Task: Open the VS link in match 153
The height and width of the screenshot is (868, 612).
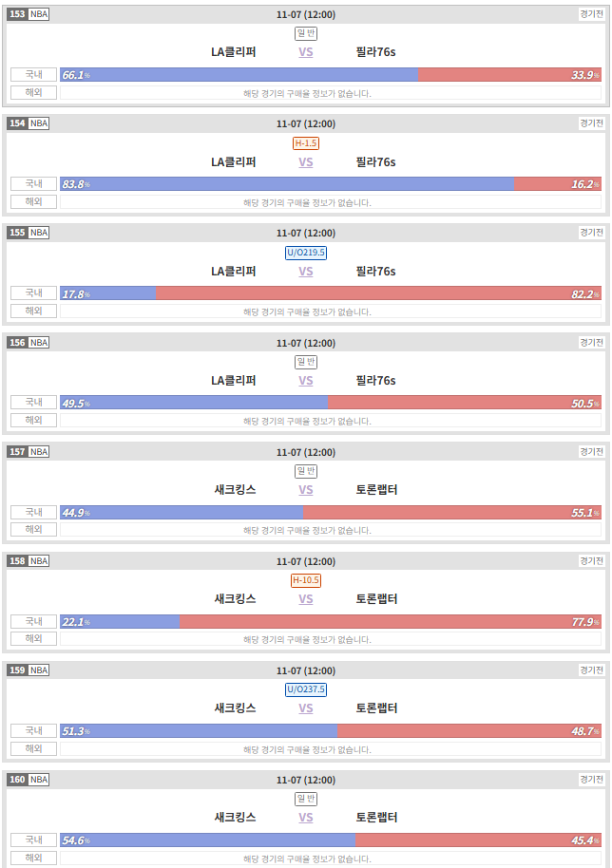Action: click(306, 52)
